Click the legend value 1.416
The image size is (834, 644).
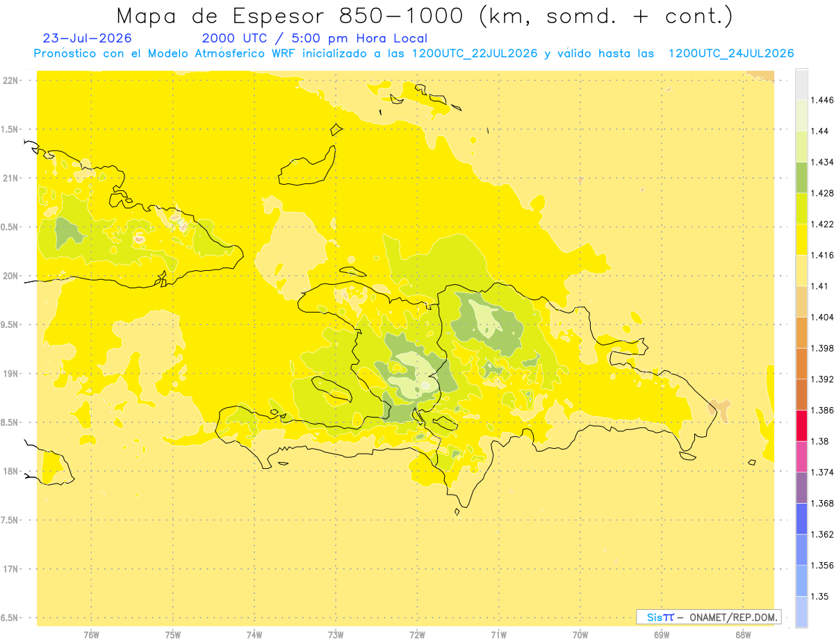[822, 255]
